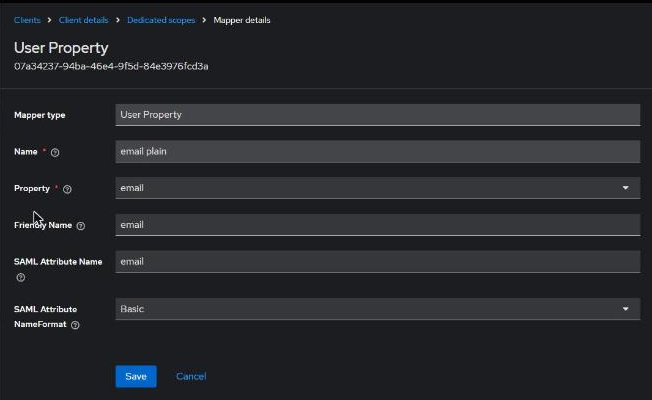The image size is (652, 400).
Task: Click the Mapper type label
Action: (x=40, y=115)
